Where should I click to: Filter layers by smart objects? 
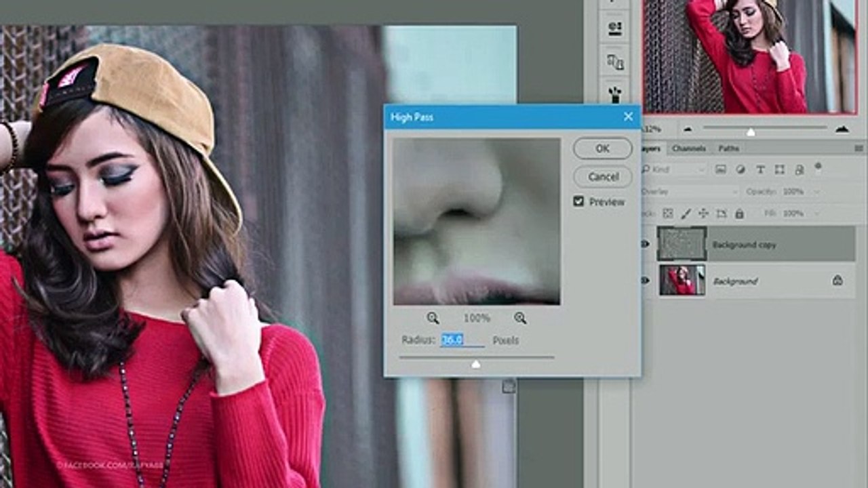point(799,169)
